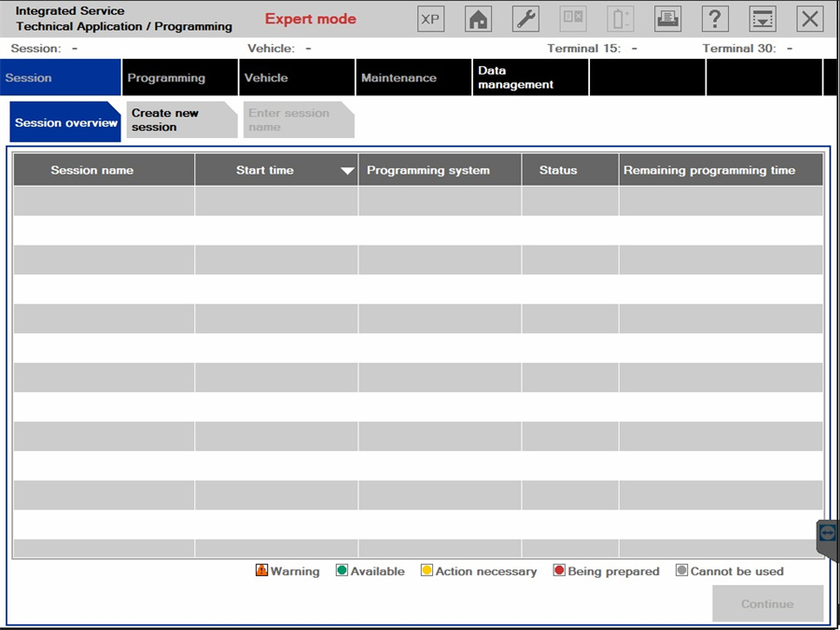Open the Start time sort dropdown arrow
The image size is (840, 630).
(x=347, y=170)
